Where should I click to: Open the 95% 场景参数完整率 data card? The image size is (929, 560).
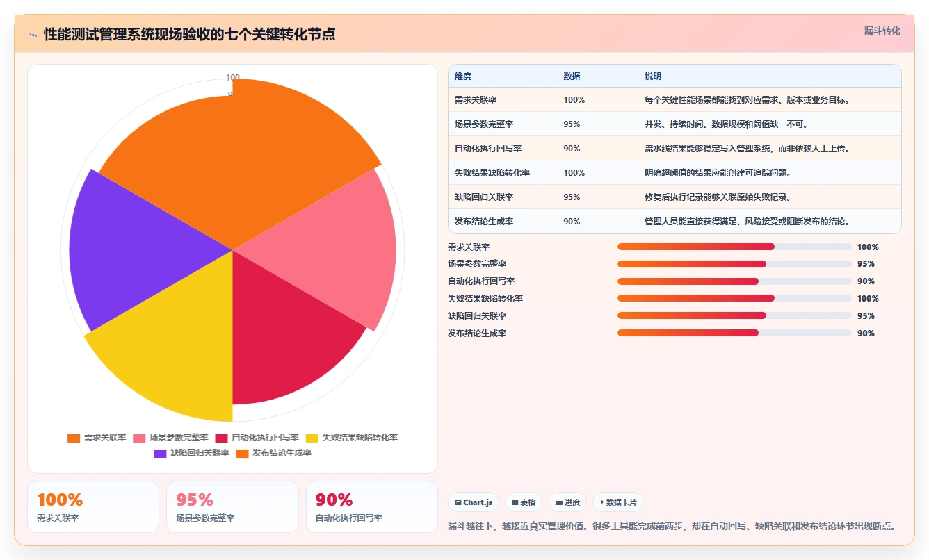tap(232, 507)
